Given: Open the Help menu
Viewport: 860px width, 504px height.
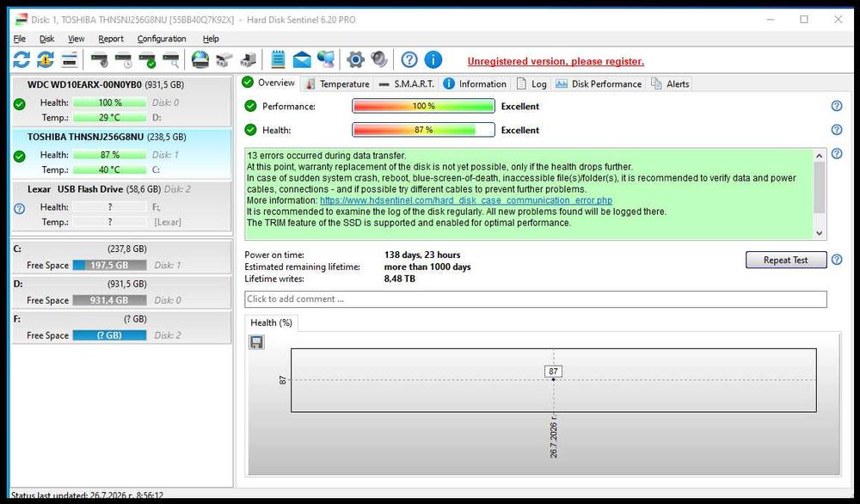Looking at the screenshot, I should click(x=211, y=39).
